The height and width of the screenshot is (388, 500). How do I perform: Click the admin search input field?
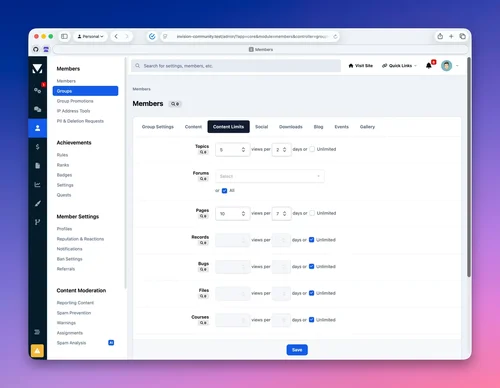(x=236, y=66)
